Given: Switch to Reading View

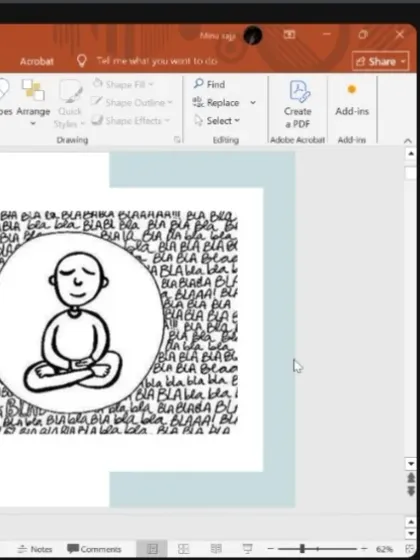Looking at the screenshot, I should click(216, 549).
